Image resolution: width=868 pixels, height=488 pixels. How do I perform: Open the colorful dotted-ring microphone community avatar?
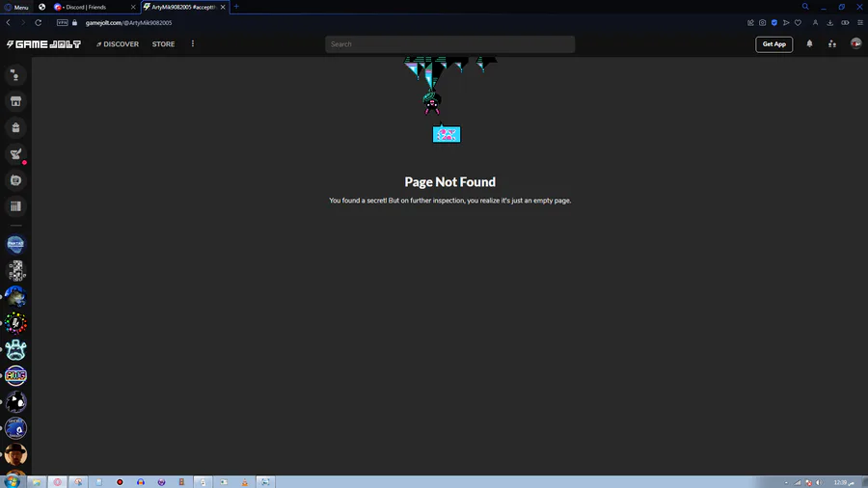point(15,323)
